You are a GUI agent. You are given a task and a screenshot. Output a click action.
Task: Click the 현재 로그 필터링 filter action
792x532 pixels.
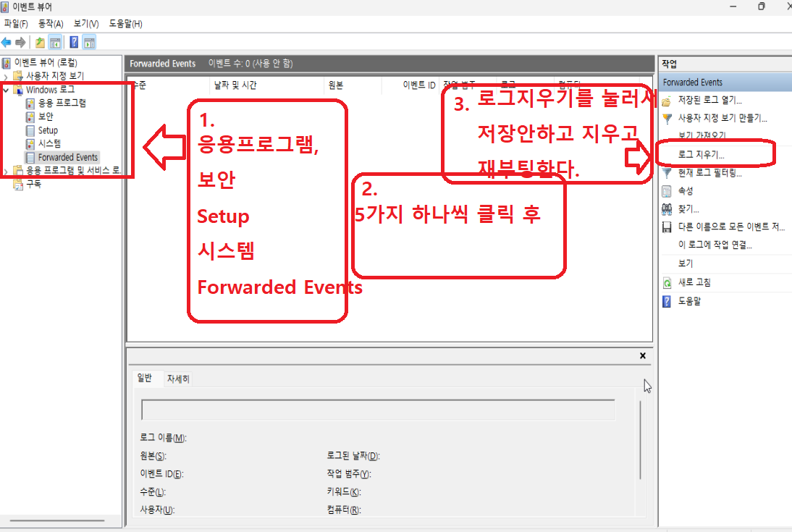(709, 173)
